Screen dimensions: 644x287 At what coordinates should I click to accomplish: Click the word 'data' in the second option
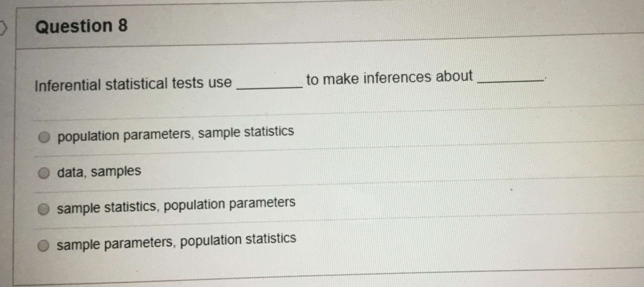pyautogui.click(x=71, y=172)
